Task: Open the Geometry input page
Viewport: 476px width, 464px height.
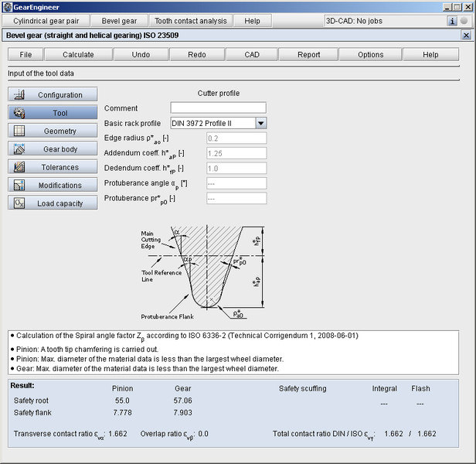Action: 53,131
